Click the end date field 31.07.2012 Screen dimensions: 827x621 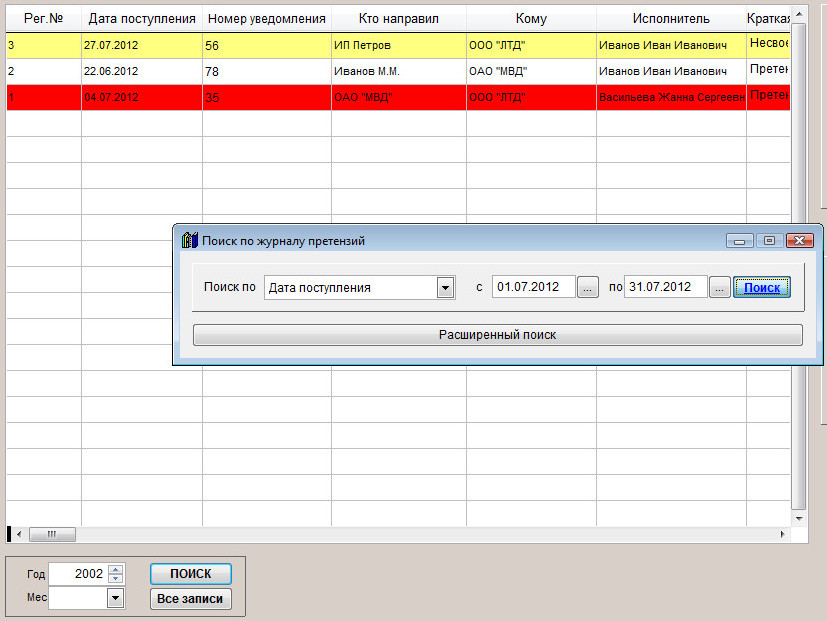coord(665,287)
